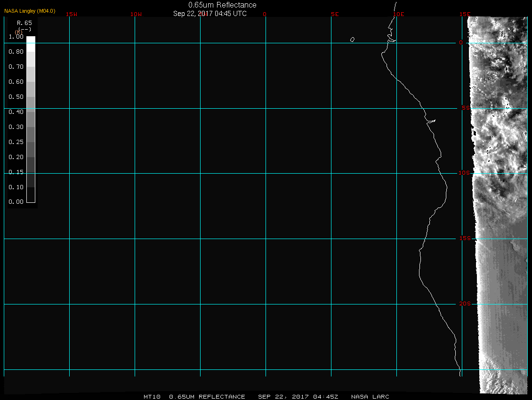
Task: Click the 'NASA LARC' footer text
Action: tap(370, 397)
